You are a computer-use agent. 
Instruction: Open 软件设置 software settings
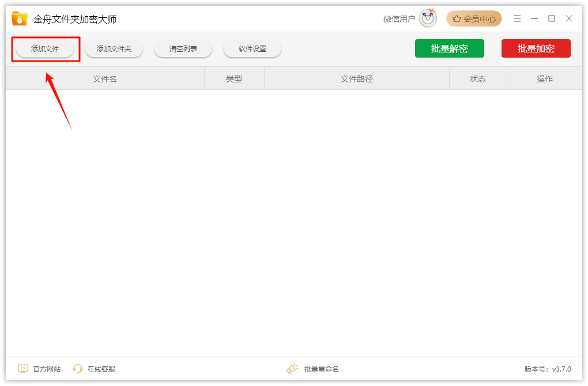252,49
